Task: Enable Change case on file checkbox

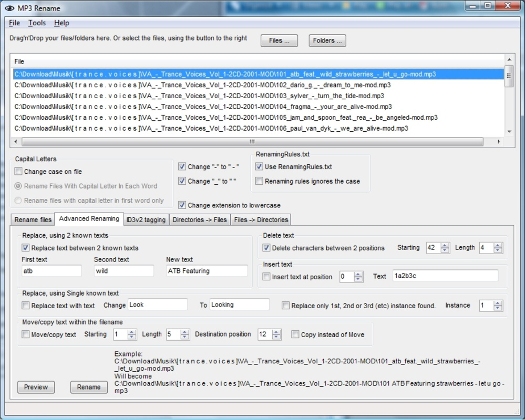Action: (18, 172)
